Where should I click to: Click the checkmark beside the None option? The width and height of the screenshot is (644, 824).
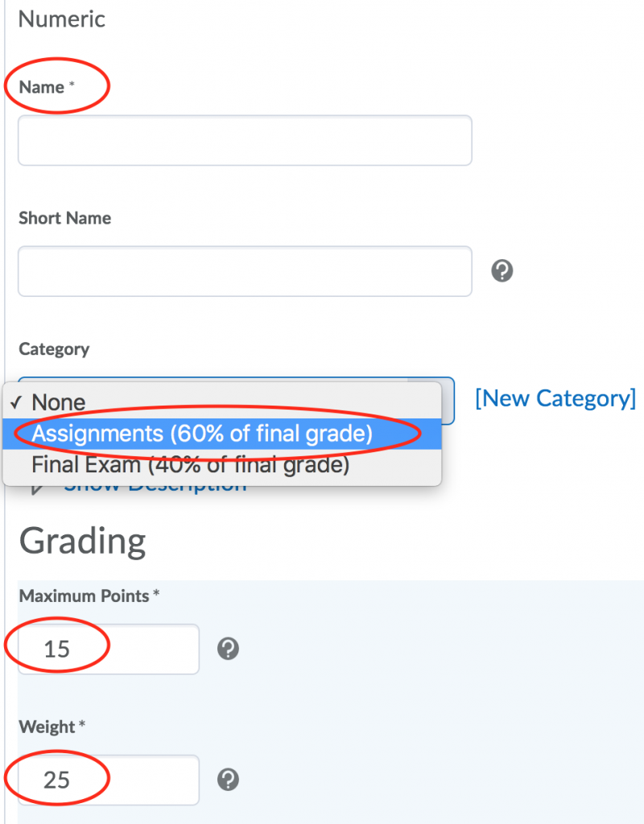tap(18, 402)
